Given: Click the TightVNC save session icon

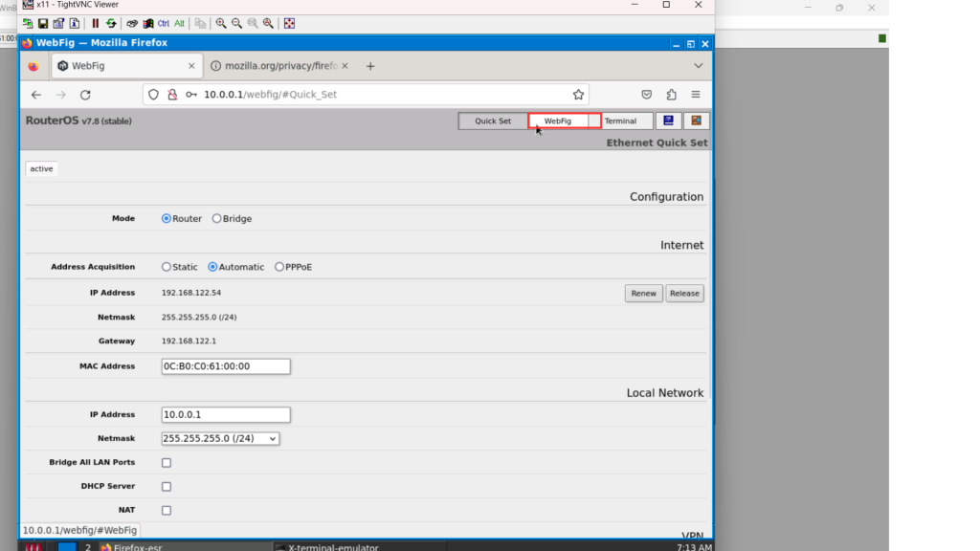Looking at the screenshot, I should point(43,23).
